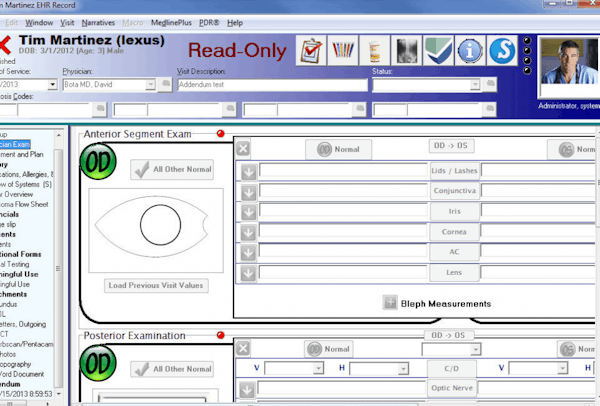Click the green OD eye icon in Posterior Examination

(x=98, y=363)
